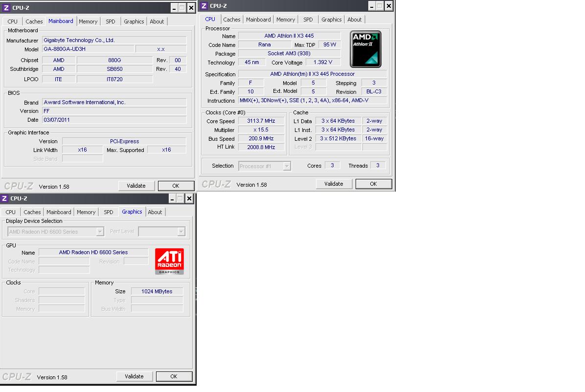
Task: Open Memory tab in Mainboard window
Action: pos(88,22)
